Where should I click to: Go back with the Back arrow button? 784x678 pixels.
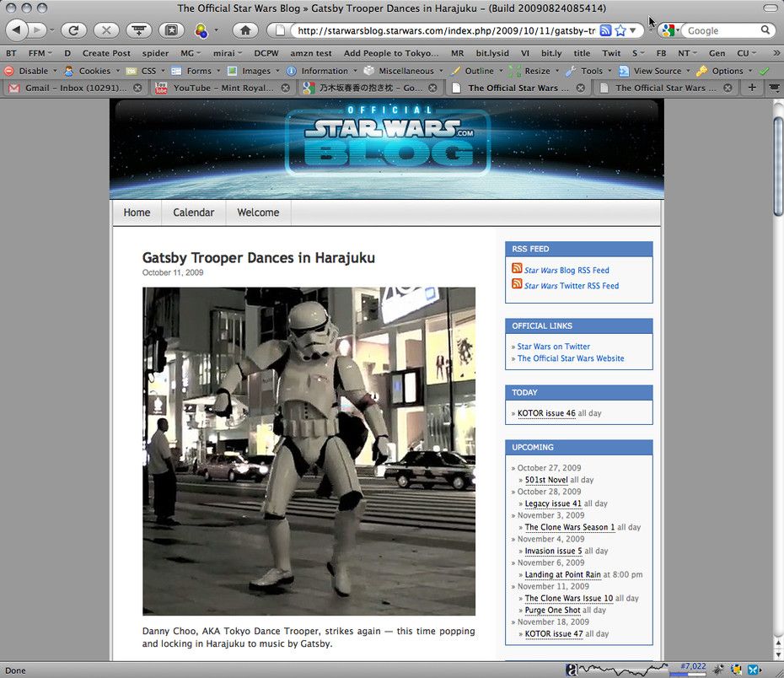pyautogui.click(x=17, y=30)
